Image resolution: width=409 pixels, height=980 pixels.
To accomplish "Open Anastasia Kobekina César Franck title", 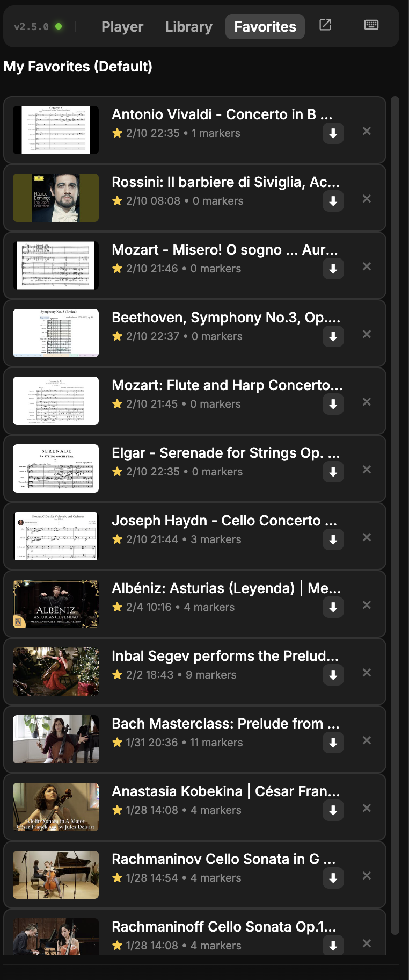I will click(225, 791).
